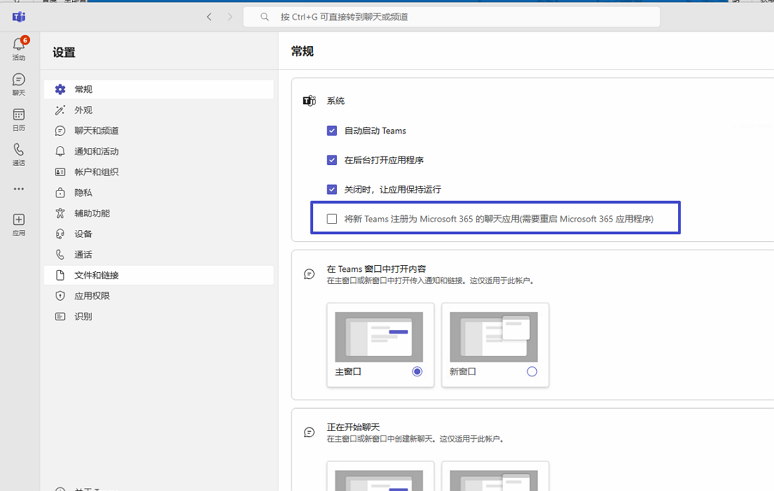Click the Teams icon beside 系统 heading
The height and width of the screenshot is (491, 774).
click(309, 101)
